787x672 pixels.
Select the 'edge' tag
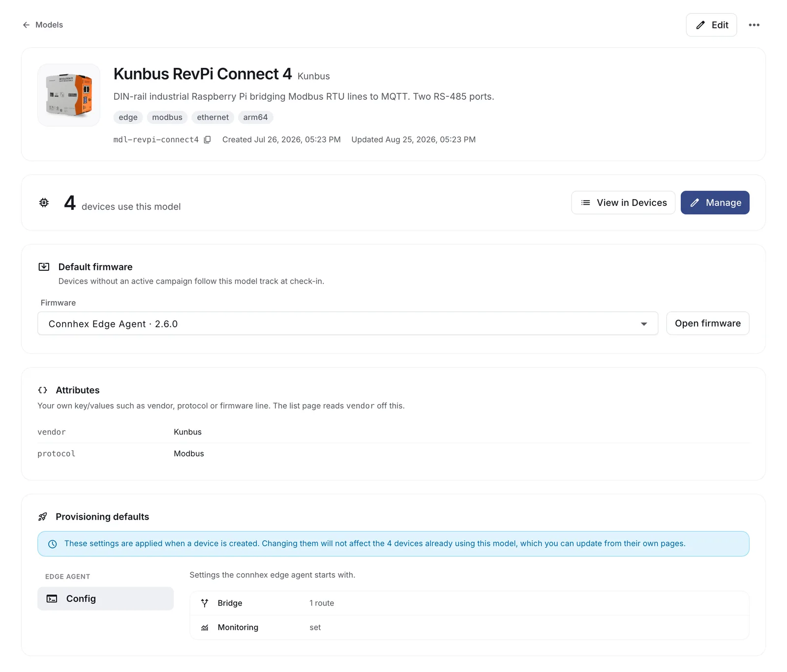pyautogui.click(x=128, y=117)
